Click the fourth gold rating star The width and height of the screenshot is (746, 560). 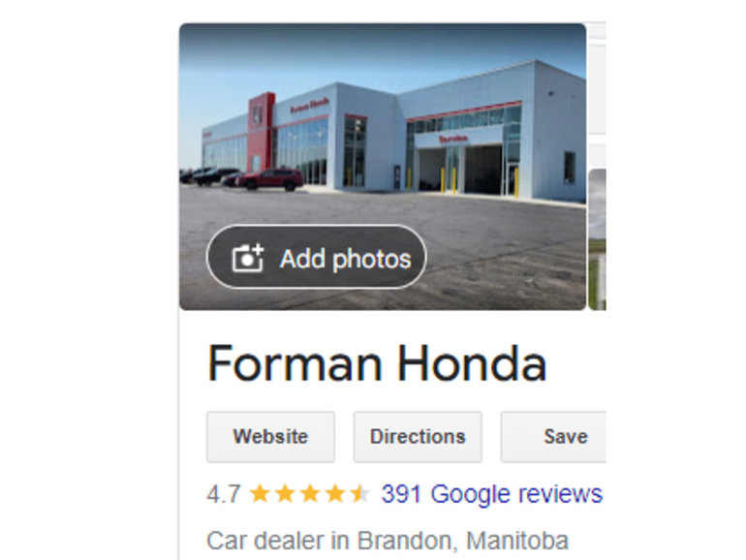coord(335,493)
